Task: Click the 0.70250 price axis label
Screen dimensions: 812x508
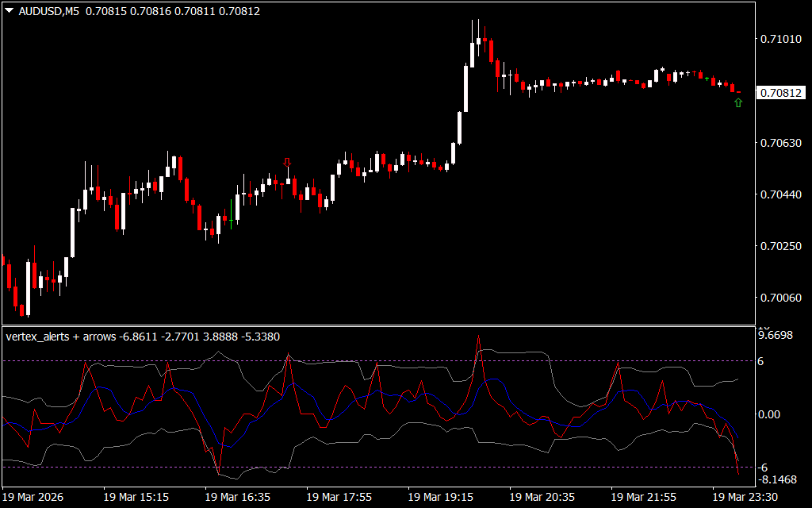Action: 779,247
